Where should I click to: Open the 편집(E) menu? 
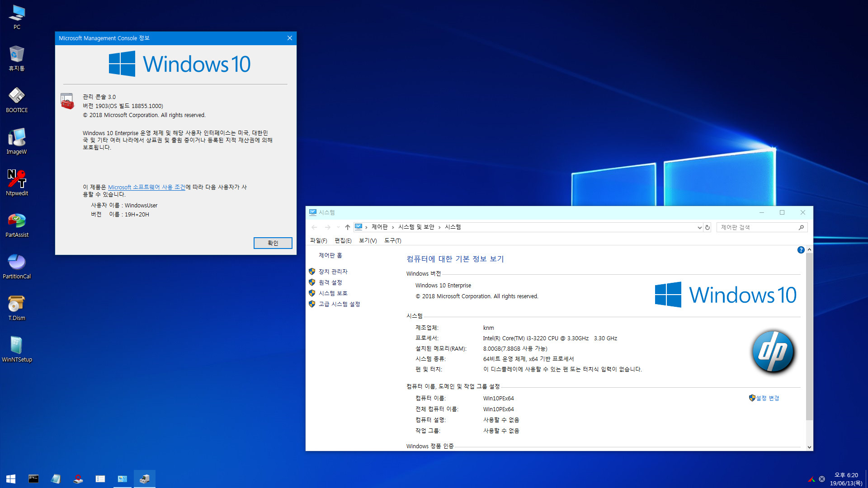[343, 240]
